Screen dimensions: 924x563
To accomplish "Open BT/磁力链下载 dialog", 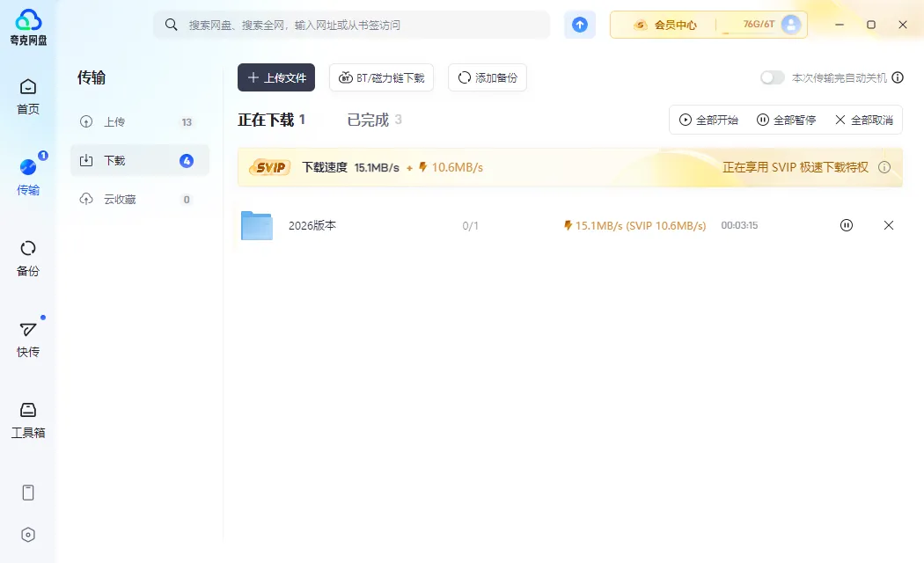I will pyautogui.click(x=381, y=77).
